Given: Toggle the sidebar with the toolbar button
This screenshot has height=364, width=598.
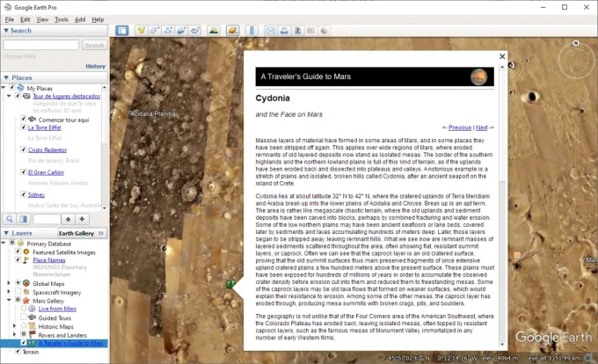Looking at the screenshot, I should [x=121, y=31].
